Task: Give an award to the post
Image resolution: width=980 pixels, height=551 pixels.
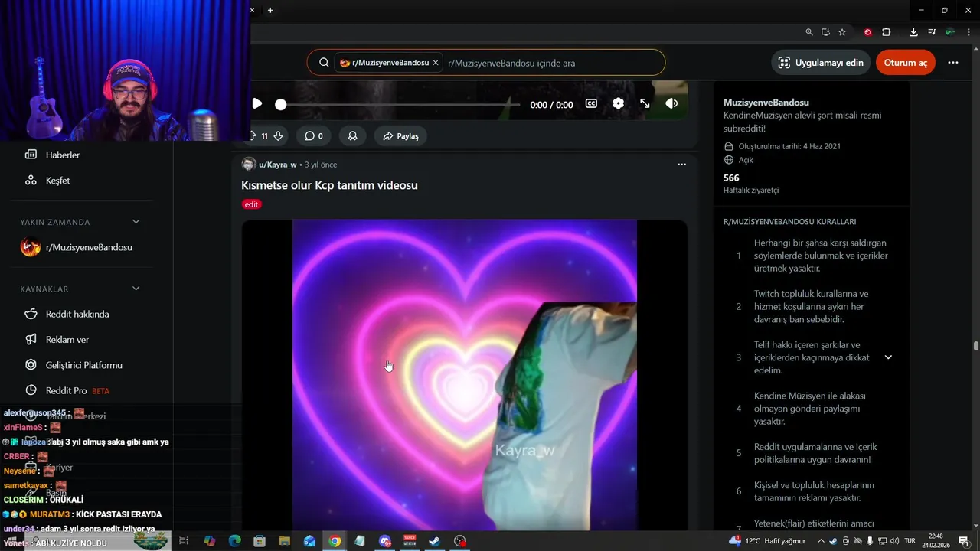Action: pyautogui.click(x=353, y=135)
